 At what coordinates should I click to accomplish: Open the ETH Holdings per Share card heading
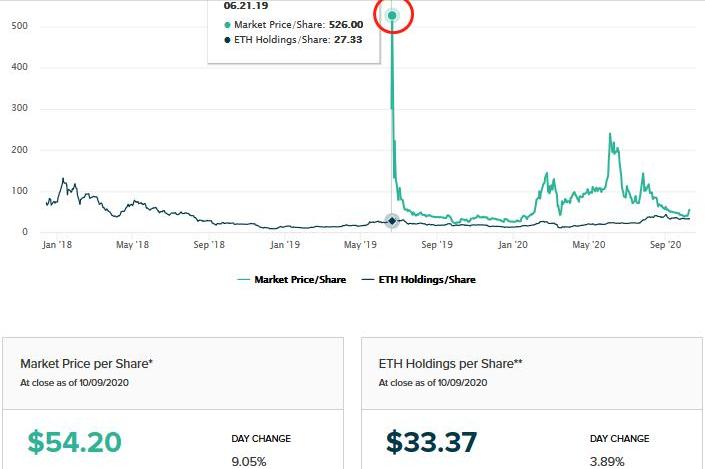[x=451, y=363]
